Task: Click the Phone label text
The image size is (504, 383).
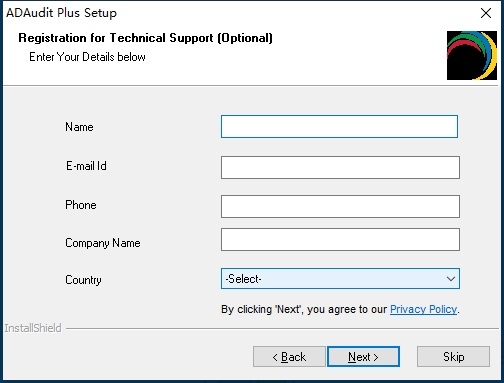Action: pyautogui.click(x=81, y=205)
